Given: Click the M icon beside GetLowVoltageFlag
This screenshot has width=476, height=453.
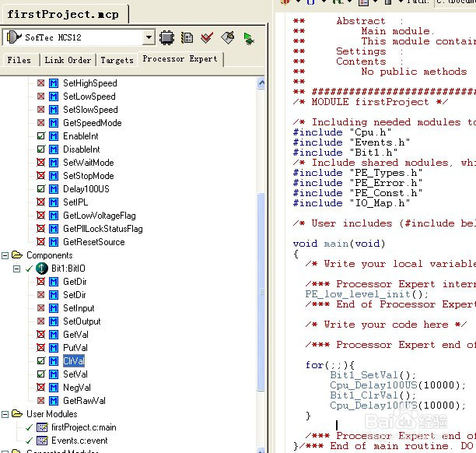Looking at the screenshot, I should click(x=54, y=216).
